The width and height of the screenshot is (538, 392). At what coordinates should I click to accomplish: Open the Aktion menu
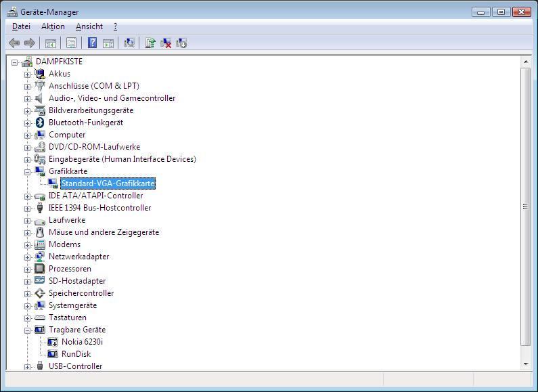53,26
